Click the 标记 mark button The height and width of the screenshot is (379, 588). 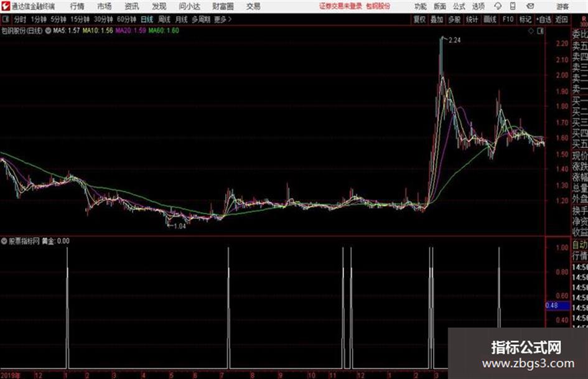pos(525,19)
